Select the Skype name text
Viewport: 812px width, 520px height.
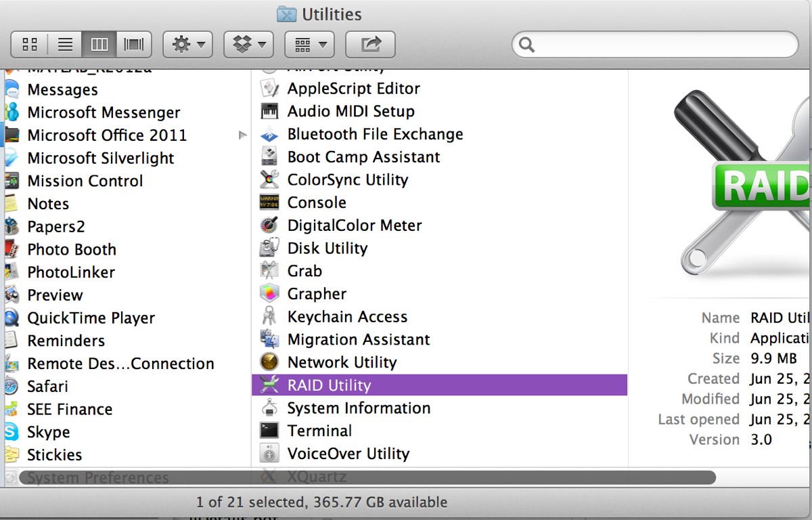pyautogui.click(x=48, y=433)
